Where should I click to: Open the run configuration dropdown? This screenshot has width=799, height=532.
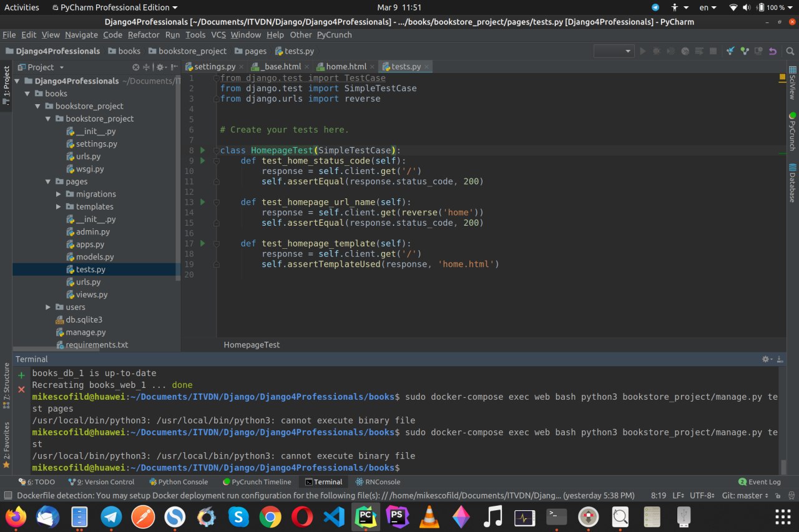tap(614, 51)
